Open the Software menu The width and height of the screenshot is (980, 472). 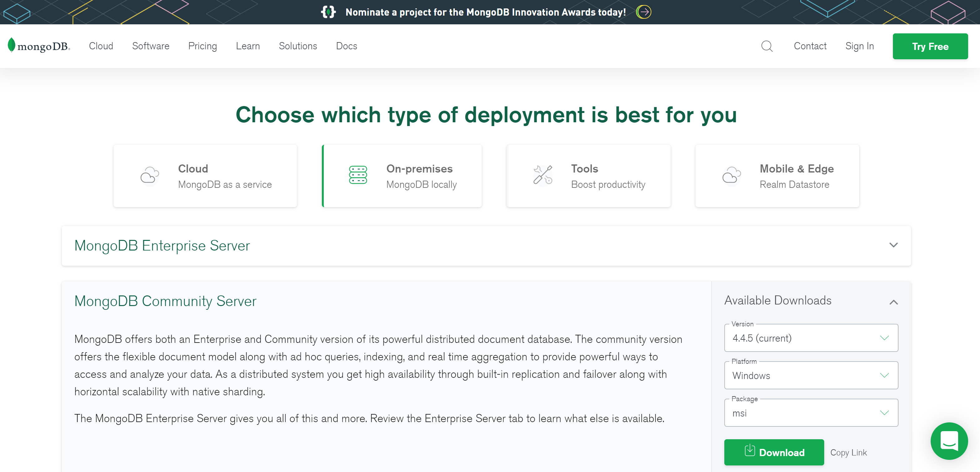tap(151, 46)
